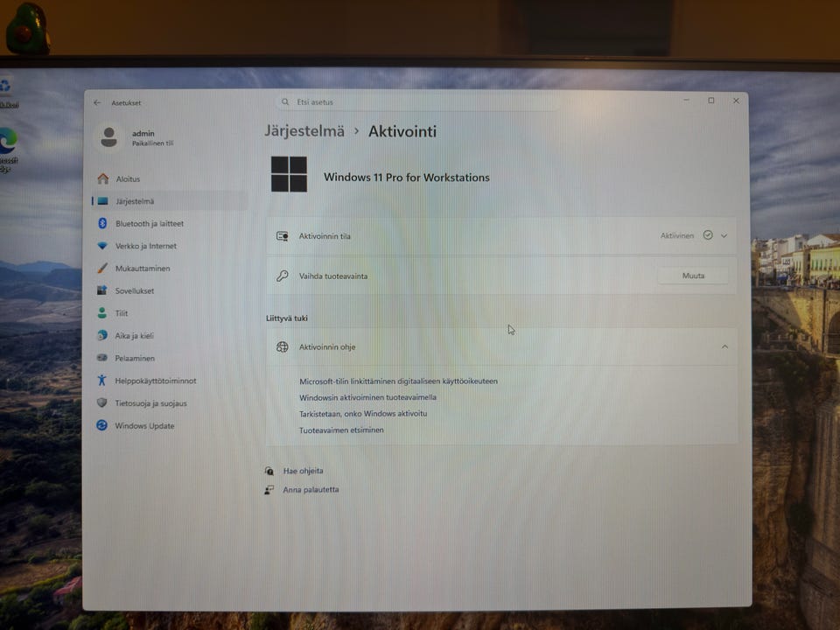
Task: Click Anna palautetta link
Action: (311, 490)
